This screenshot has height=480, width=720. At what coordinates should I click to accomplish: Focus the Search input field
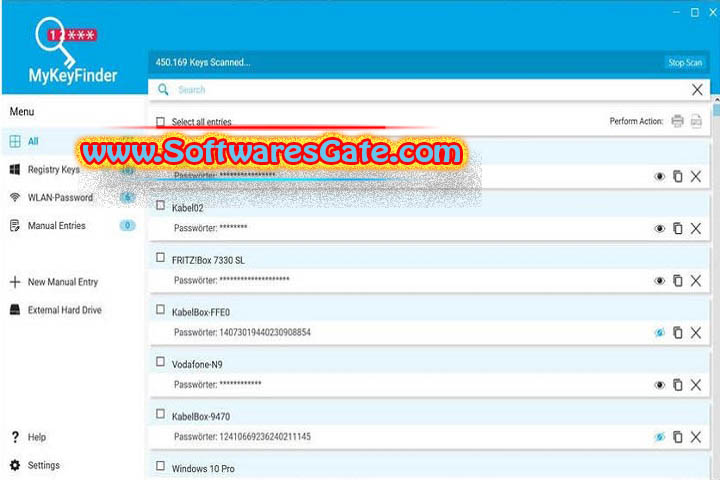click(427, 90)
